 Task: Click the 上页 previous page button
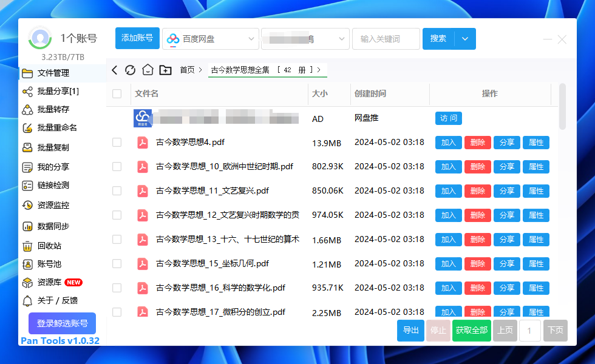[x=505, y=331]
